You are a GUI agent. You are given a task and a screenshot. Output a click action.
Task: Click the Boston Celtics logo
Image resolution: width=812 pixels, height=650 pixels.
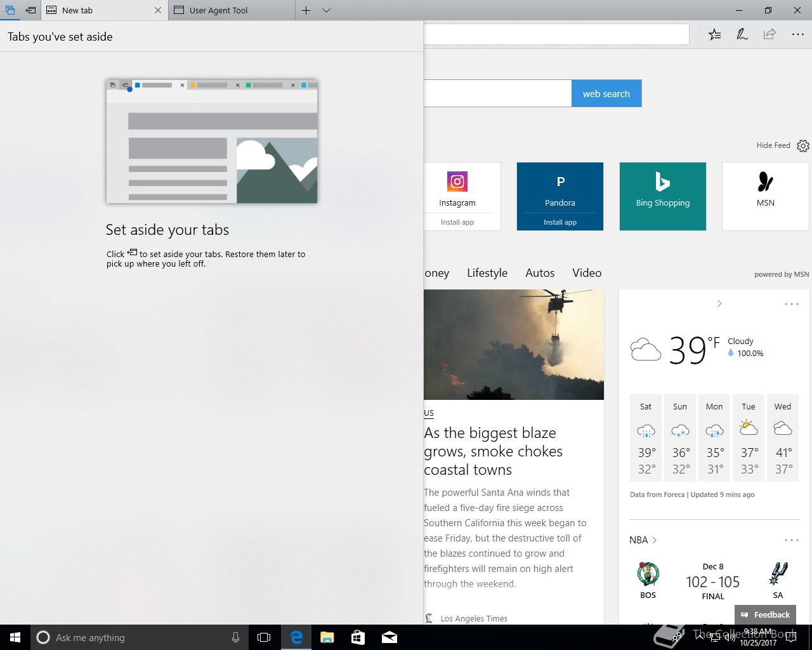[648, 574]
